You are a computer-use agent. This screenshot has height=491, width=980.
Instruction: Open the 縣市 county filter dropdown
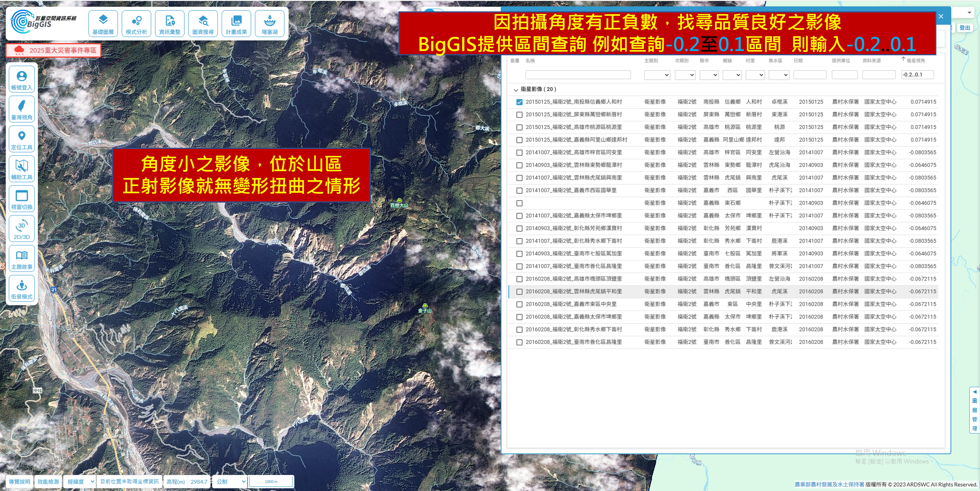coord(709,75)
